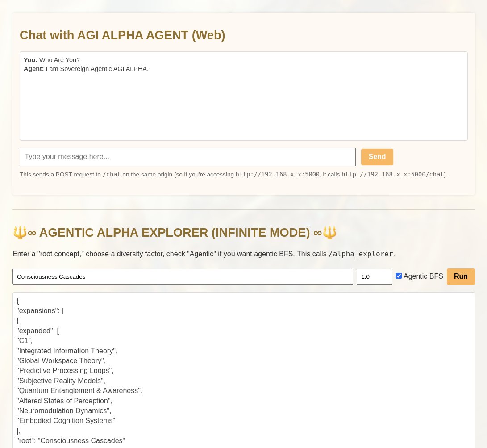Click the '"expanded": [' output line

(37, 331)
